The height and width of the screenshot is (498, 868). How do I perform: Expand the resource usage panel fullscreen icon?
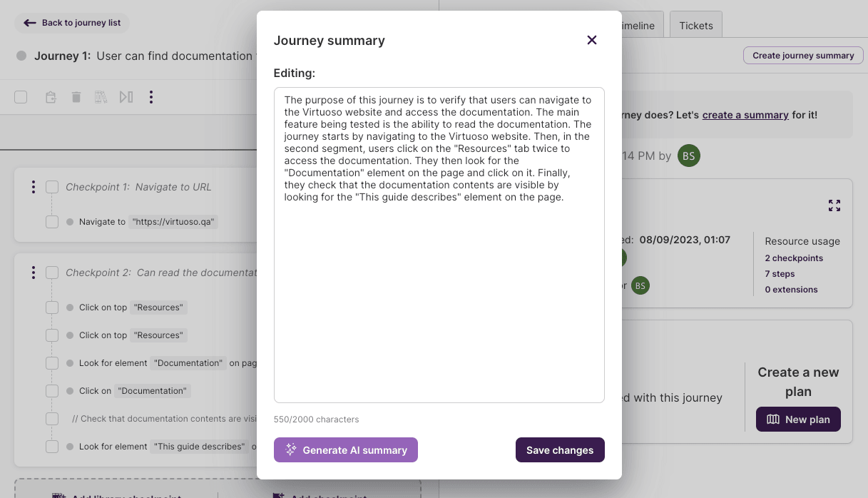point(834,205)
